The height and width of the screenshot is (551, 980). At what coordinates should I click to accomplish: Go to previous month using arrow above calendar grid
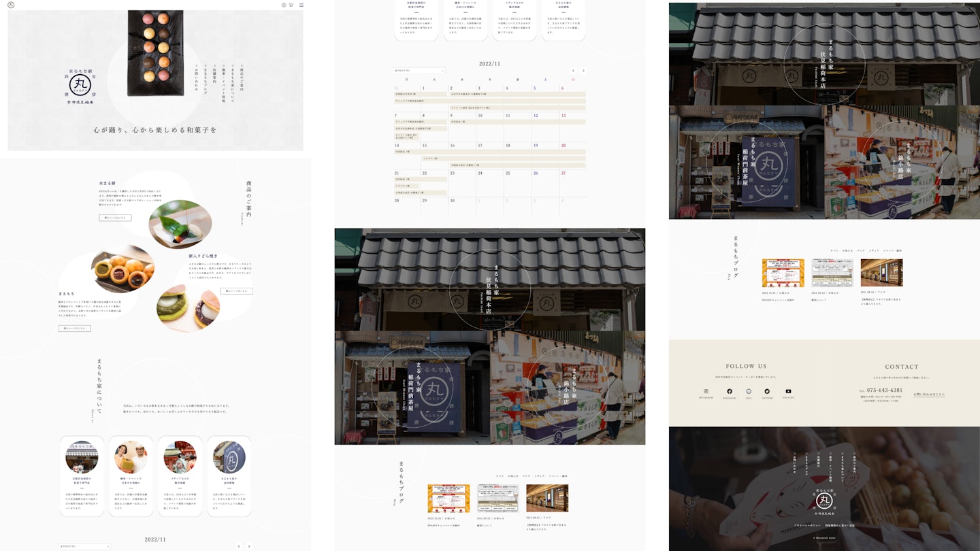click(573, 71)
